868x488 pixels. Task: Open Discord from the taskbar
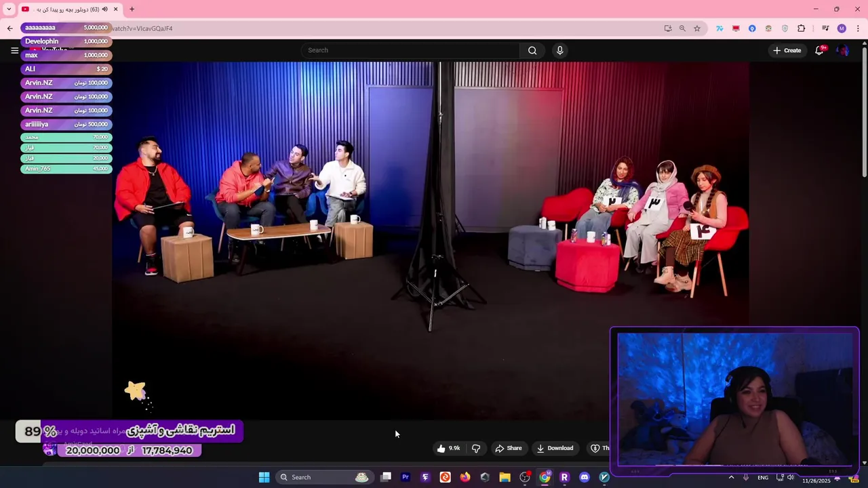pos(585,477)
